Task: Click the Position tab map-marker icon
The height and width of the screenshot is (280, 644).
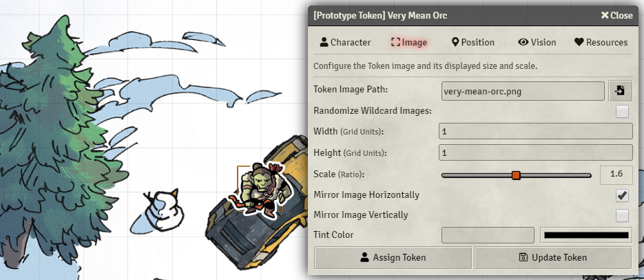Action: click(455, 42)
